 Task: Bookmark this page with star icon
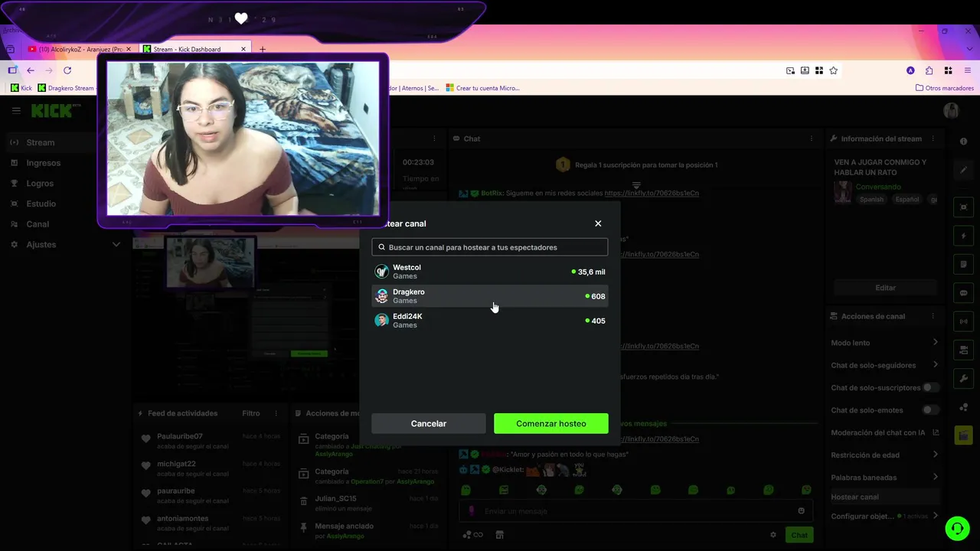coord(834,70)
